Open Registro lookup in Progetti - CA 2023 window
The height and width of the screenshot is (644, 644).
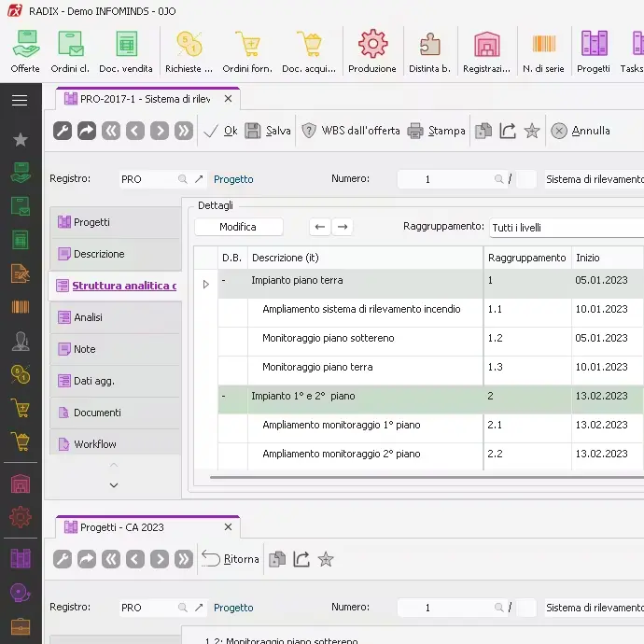[182, 608]
